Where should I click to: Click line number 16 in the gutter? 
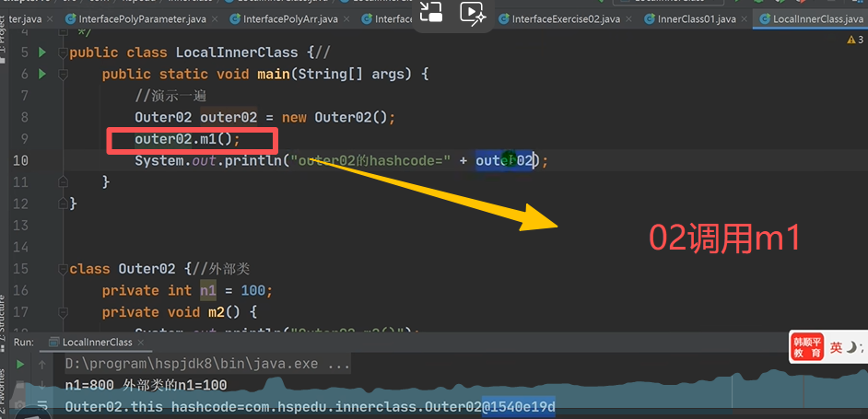(x=20, y=291)
